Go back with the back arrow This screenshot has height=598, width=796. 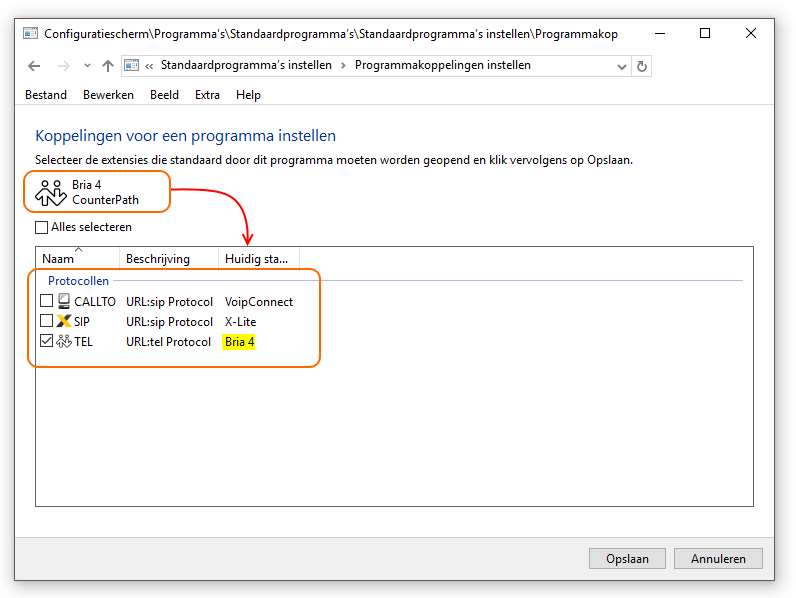click(34, 66)
